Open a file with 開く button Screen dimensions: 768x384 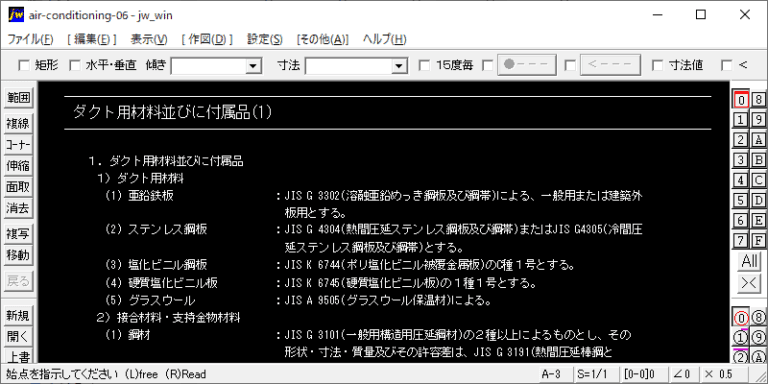tap(18, 336)
